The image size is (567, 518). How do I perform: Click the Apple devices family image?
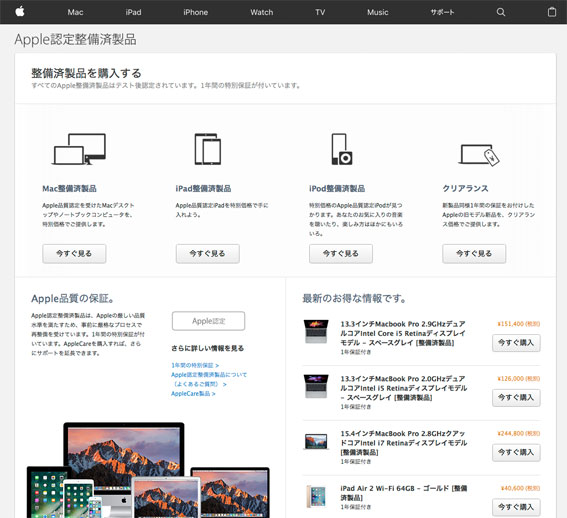[x=148, y=470]
